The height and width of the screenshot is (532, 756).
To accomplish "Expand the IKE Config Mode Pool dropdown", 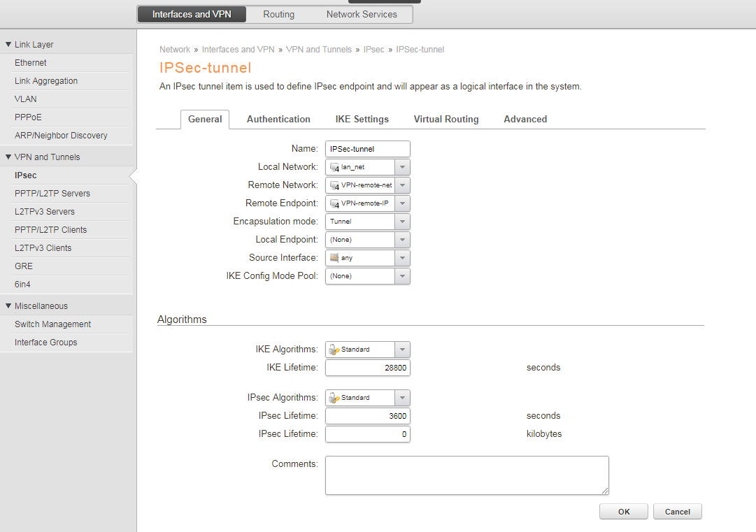I will point(402,276).
